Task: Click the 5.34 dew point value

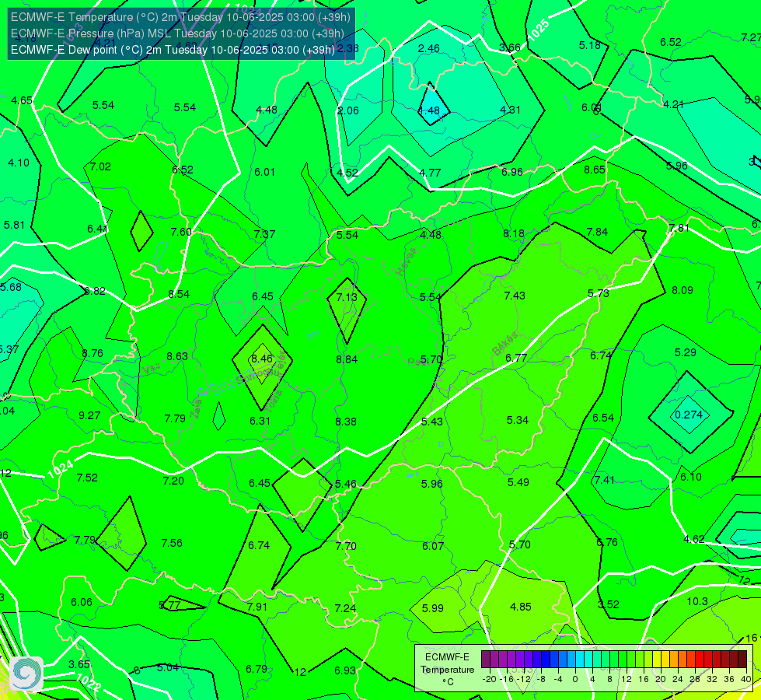Action: coord(518,420)
